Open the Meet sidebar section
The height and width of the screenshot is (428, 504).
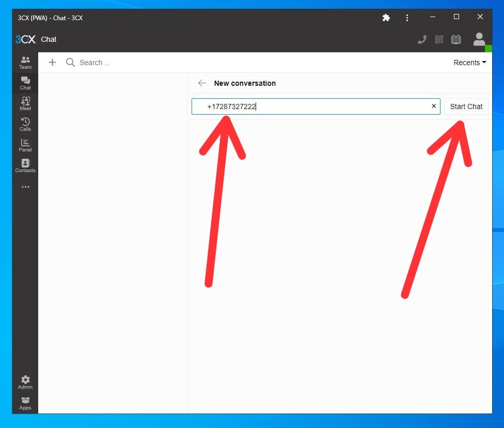(25, 103)
